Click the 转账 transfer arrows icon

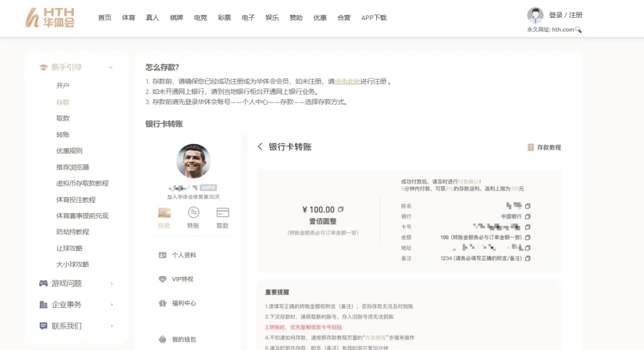click(193, 212)
